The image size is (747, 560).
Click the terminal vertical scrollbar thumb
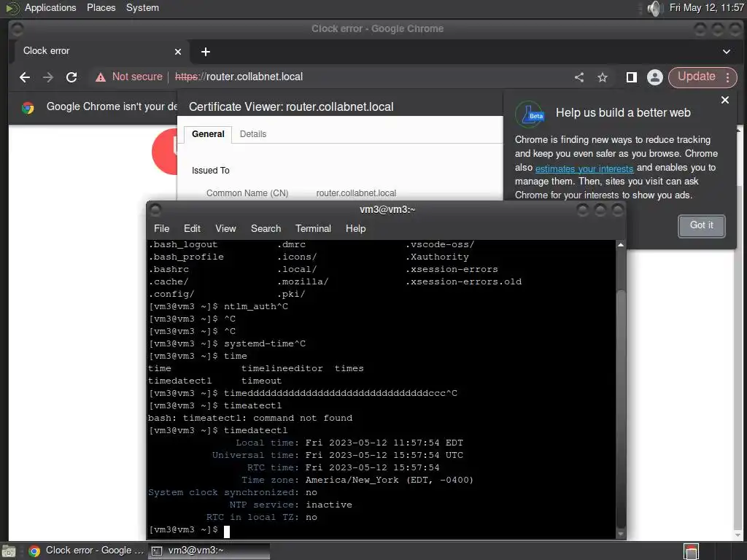(x=620, y=408)
